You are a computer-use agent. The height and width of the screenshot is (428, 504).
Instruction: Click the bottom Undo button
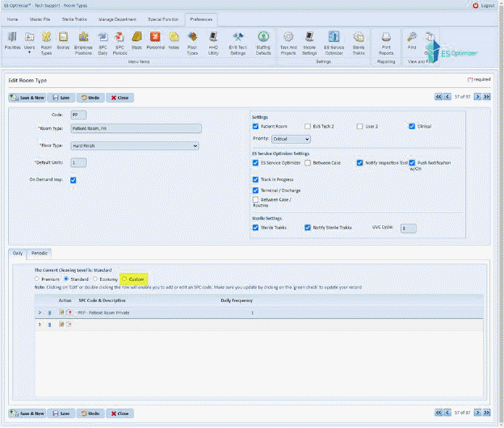(90, 413)
